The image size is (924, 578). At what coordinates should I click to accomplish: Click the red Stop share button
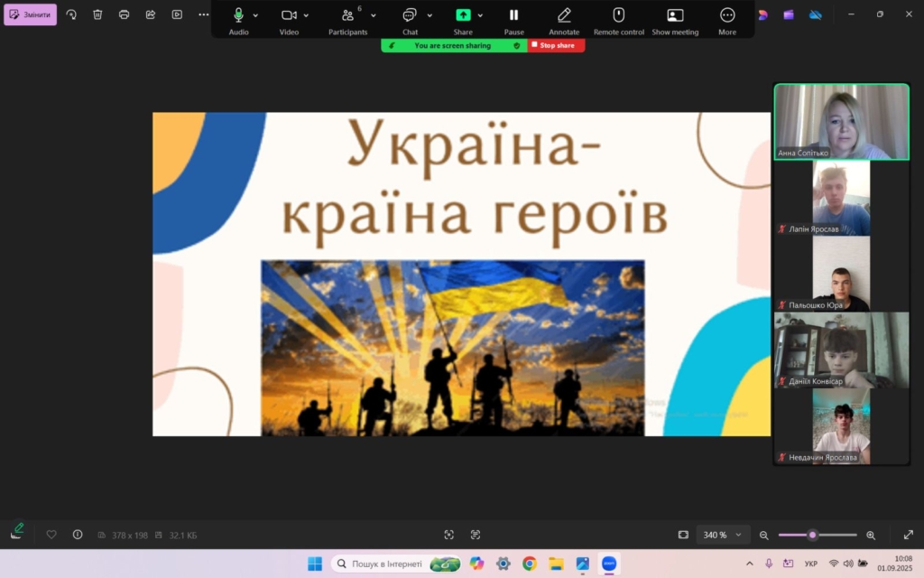[556, 45]
